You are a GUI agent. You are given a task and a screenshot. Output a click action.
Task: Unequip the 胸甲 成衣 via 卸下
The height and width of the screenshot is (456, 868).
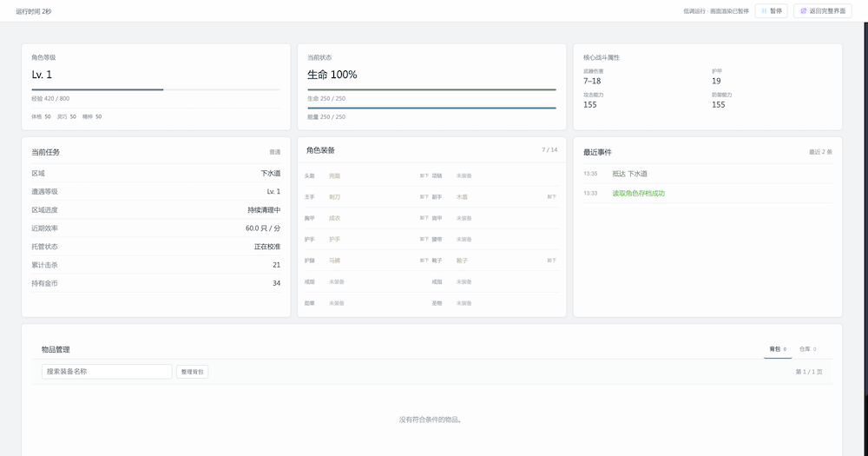tap(424, 218)
